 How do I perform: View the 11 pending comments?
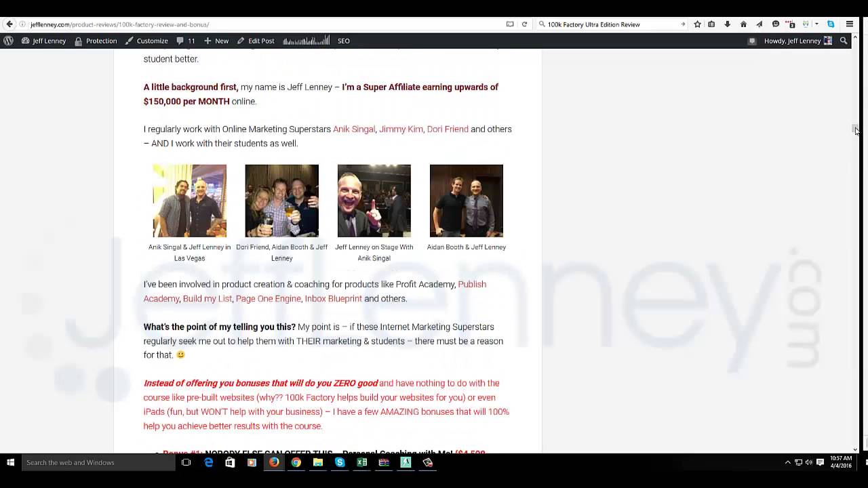pos(186,41)
